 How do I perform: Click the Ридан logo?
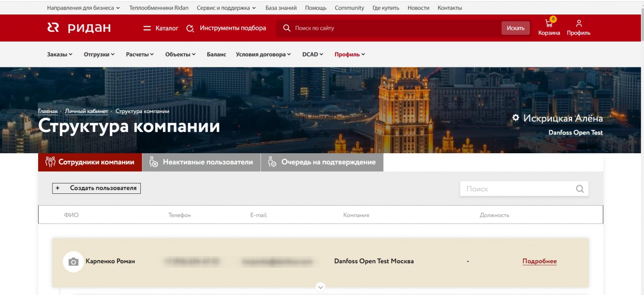79,28
